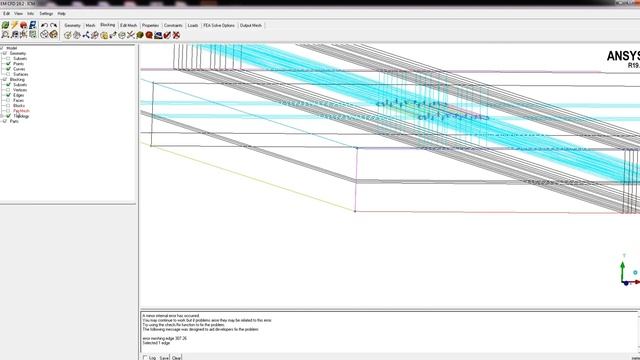Open the Settings menu

pos(46,13)
